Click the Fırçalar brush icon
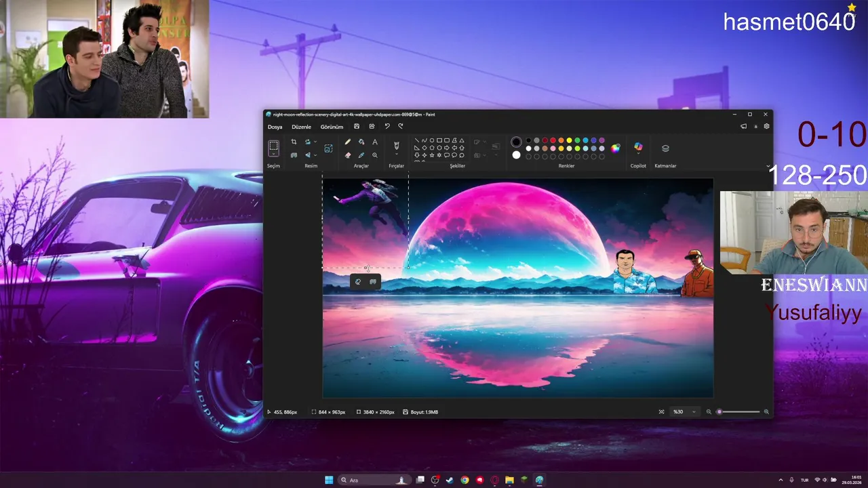The image size is (868, 488). (x=397, y=146)
